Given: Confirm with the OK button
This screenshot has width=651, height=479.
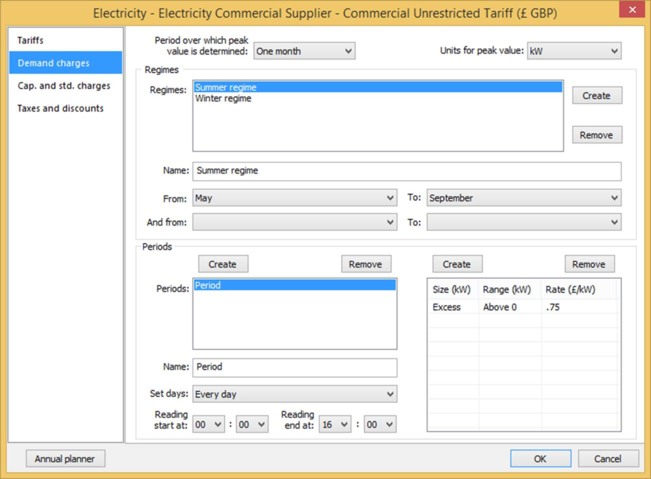Looking at the screenshot, I should click(540, 459).
